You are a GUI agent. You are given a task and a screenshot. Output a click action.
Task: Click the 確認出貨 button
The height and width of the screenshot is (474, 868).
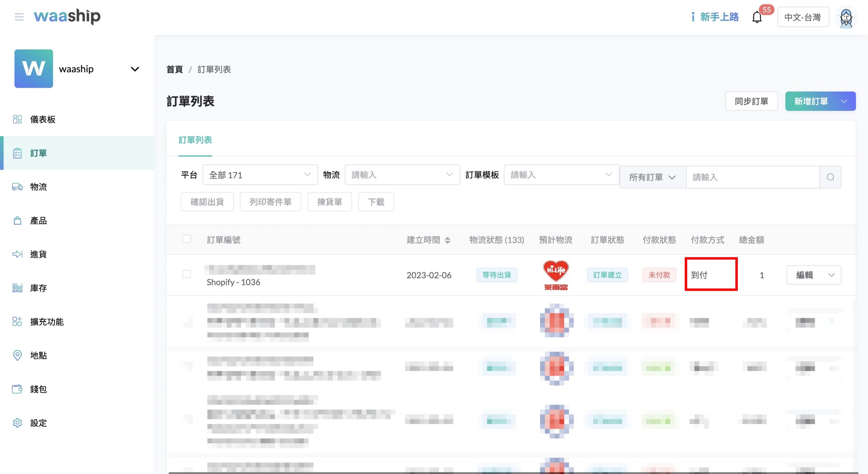pos(207,202)
